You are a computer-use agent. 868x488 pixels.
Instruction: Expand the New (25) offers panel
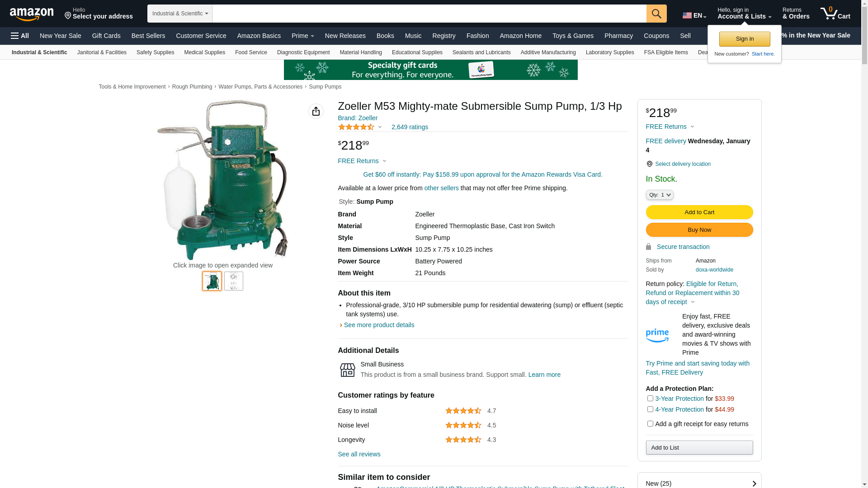tap(699, 483)
